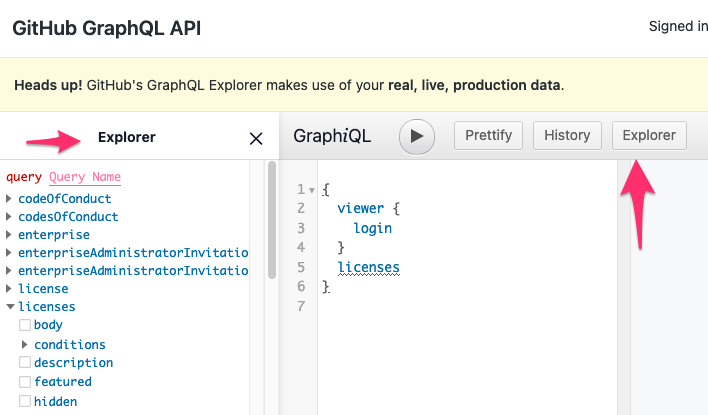Edit the Query Name field
The image size is (708, 415).
[85, 177]
